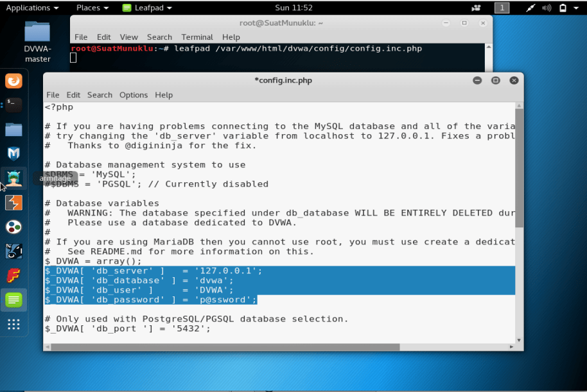Screen dimensions: 587x392
Task: Open DVWA-master desktop folder
Action: pyautogui.click(x=37, y=42)
